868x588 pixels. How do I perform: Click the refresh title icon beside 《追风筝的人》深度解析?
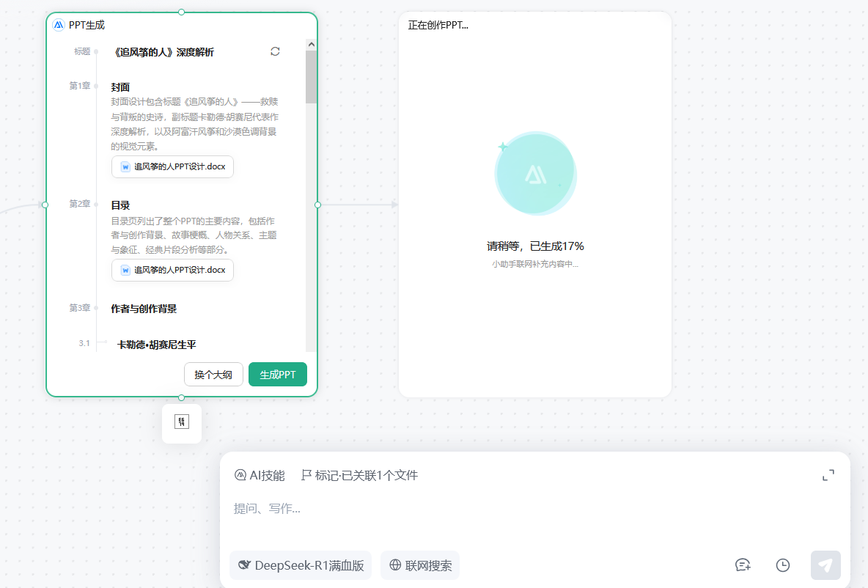click(x=275, y=51)
